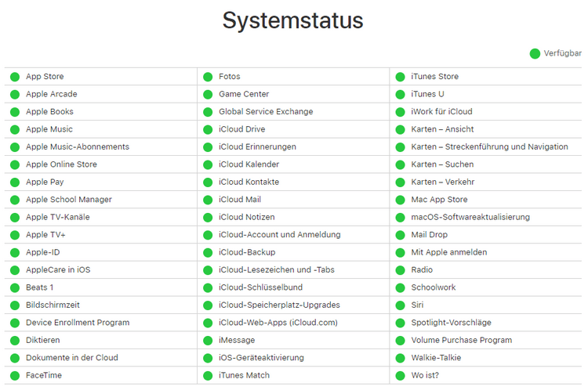Image resolution: width=588 pixels, height=390 pixels.
Task: Click the green status dot beside Apple Arcade
Action: 15,95
